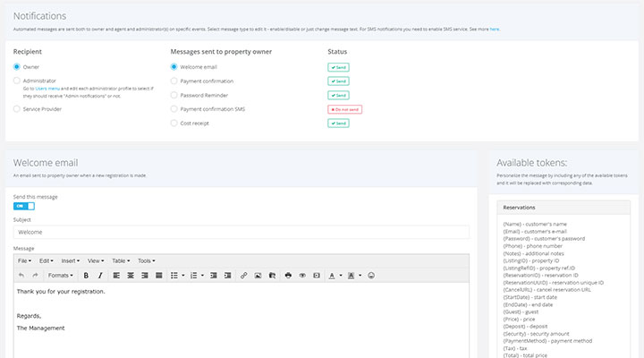Open the Insert menu in editor
Viewport: 644px width, 358px height.
(x=71, y=261)
